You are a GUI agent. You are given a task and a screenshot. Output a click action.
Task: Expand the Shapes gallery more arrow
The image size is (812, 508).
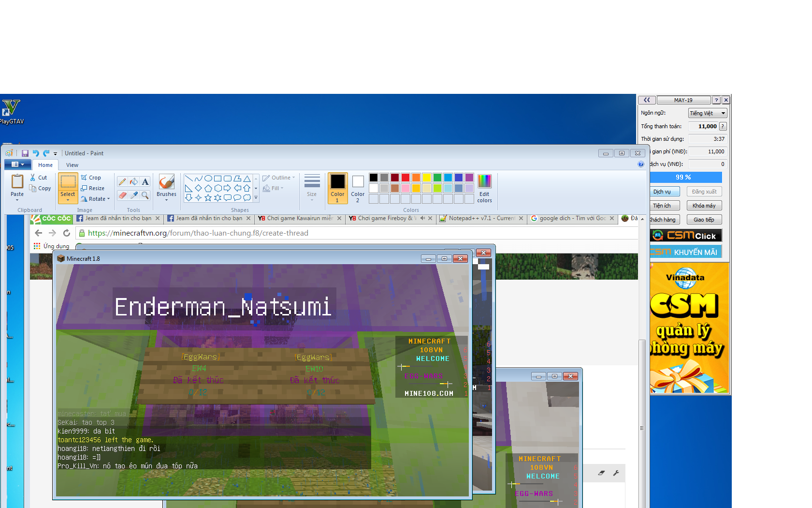(x=256, y=198)
